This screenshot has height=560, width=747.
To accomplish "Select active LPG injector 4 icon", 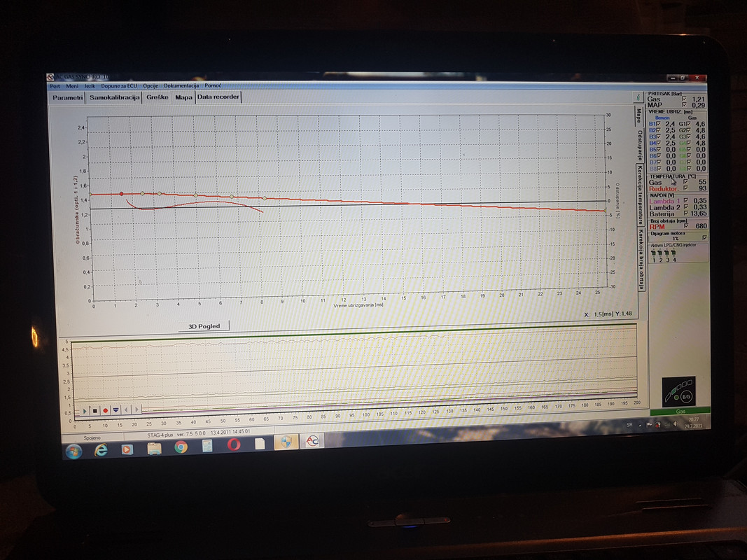I will point(673,253).
